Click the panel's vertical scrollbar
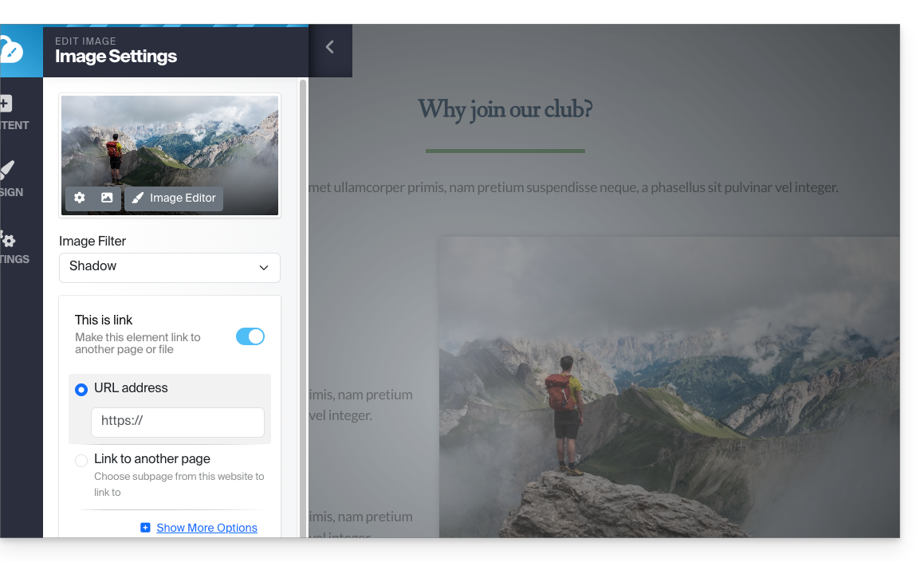 point(303,307)
